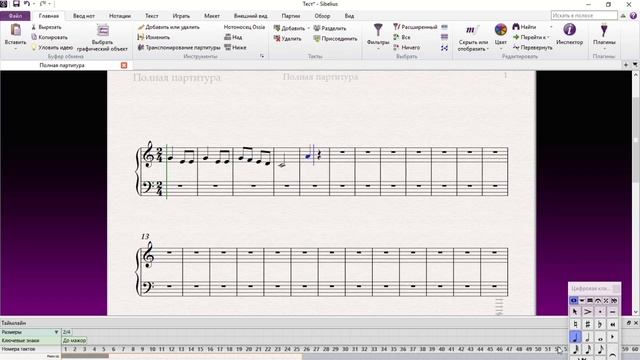Choose Выбрать графический объект tool

102,38
